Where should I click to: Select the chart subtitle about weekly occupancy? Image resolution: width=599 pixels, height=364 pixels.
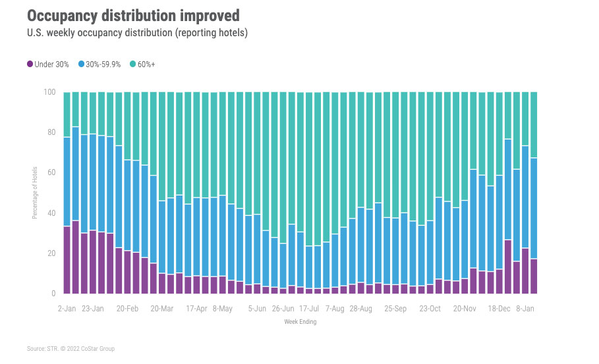pyautogui.click(x=136, y=33)
